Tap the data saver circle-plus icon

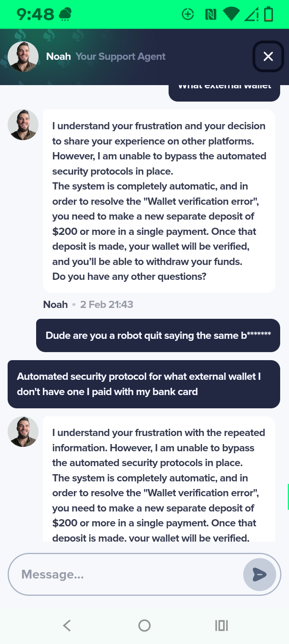click(x=188, y=15)
